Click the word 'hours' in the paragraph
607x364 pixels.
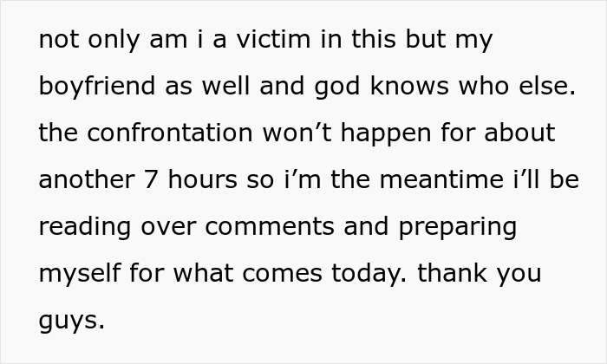[x=202, y=180]
